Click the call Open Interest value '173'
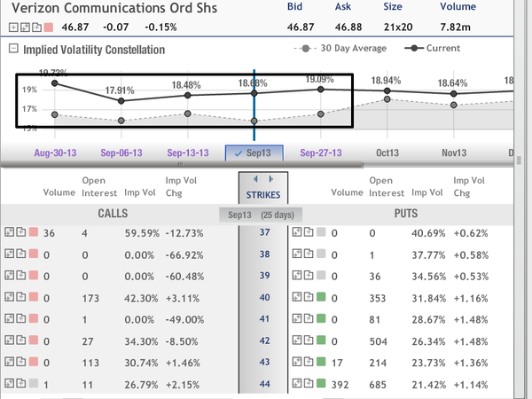The image size is (532, 399). (90, 299)
